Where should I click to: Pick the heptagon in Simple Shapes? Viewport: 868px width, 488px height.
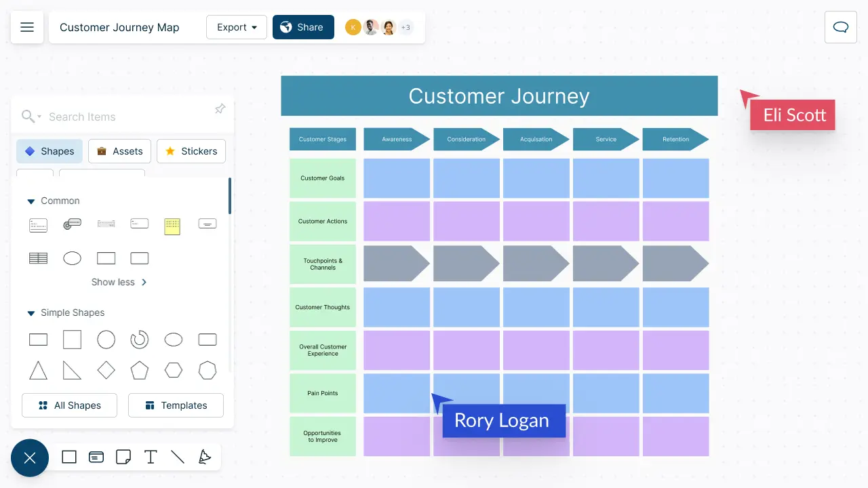coord(208,370)
